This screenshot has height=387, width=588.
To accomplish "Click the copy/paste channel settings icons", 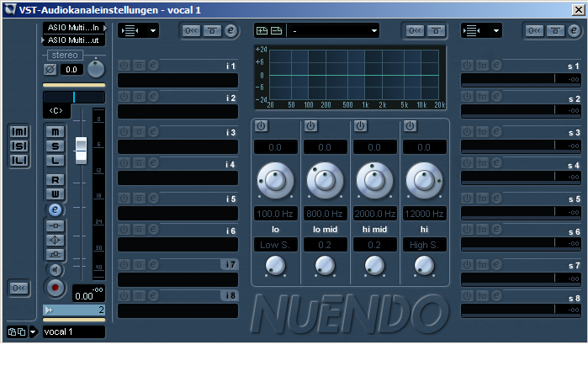I will [x=17, y=331].
